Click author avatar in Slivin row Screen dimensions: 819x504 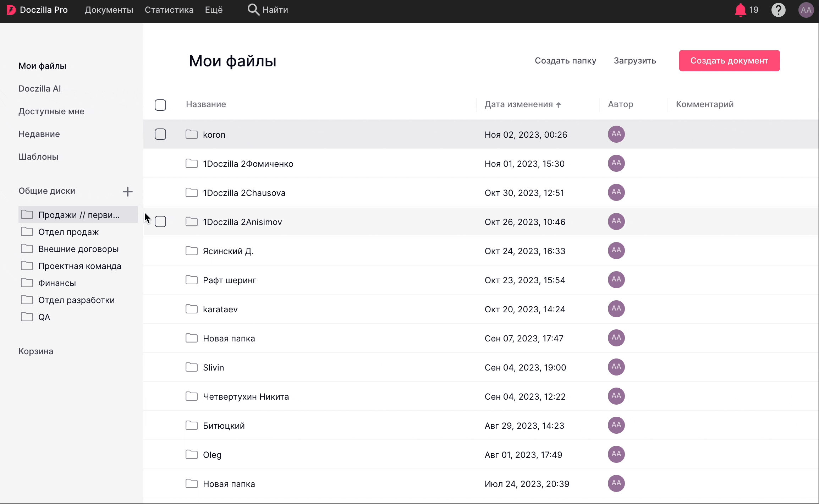(x=616, y=367)
